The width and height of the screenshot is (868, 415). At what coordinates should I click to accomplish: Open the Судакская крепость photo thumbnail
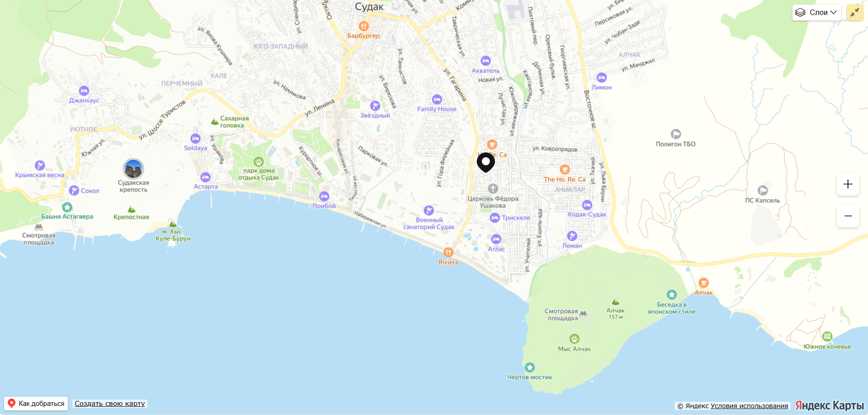pos(133,169)
